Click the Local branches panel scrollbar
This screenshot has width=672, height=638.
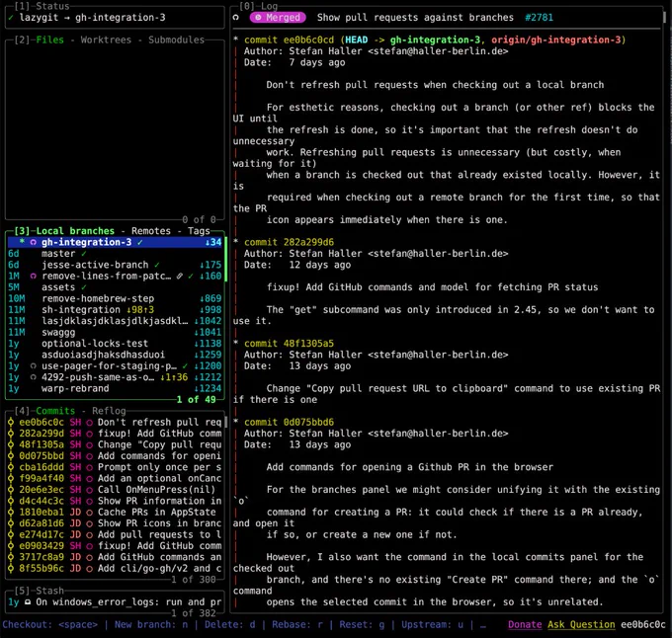tap(226, 260)
